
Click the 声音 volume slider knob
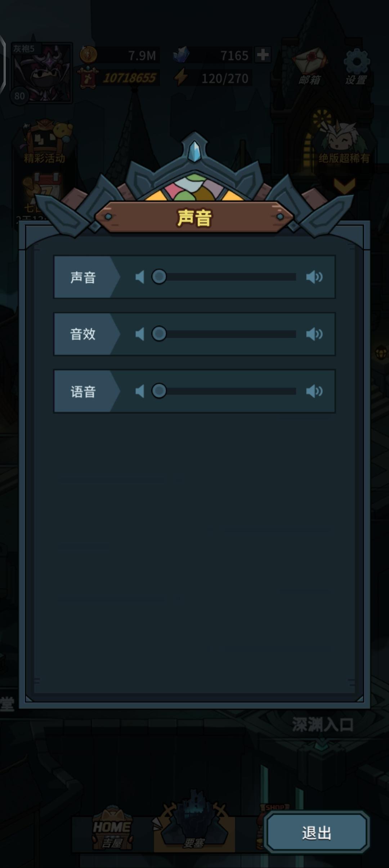click(159, 277)
